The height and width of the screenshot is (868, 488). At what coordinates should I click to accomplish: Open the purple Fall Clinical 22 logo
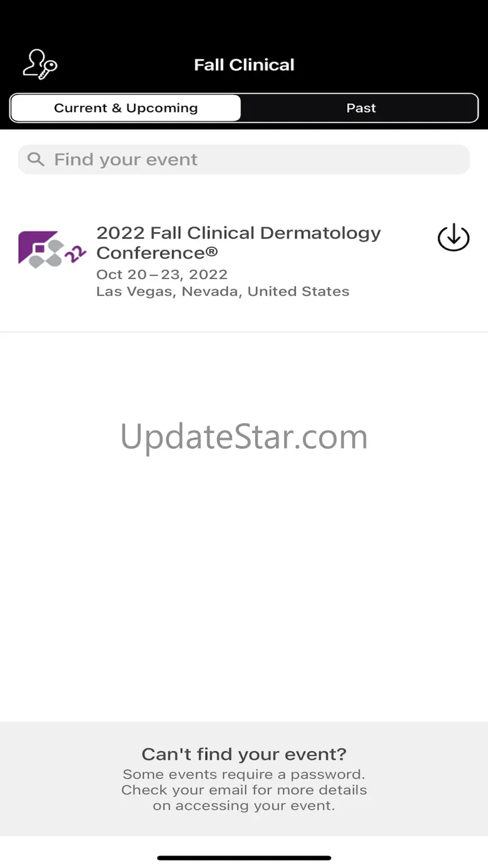coord(53,250)
